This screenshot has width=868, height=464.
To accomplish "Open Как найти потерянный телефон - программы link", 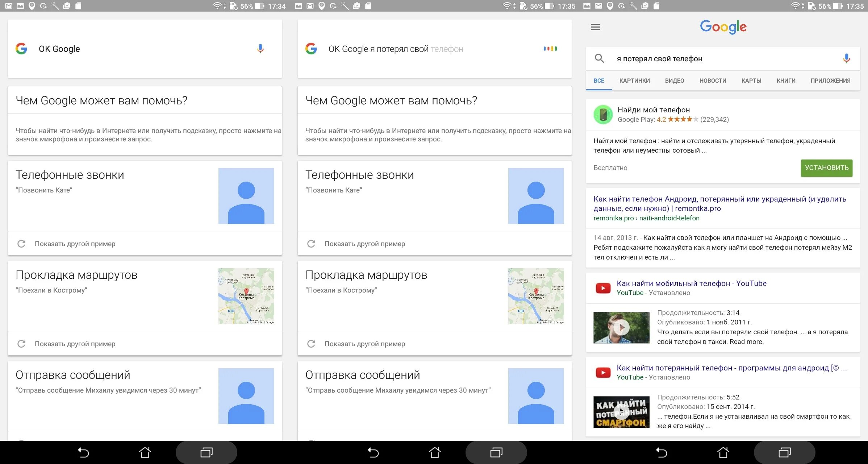I will point(731,368).
